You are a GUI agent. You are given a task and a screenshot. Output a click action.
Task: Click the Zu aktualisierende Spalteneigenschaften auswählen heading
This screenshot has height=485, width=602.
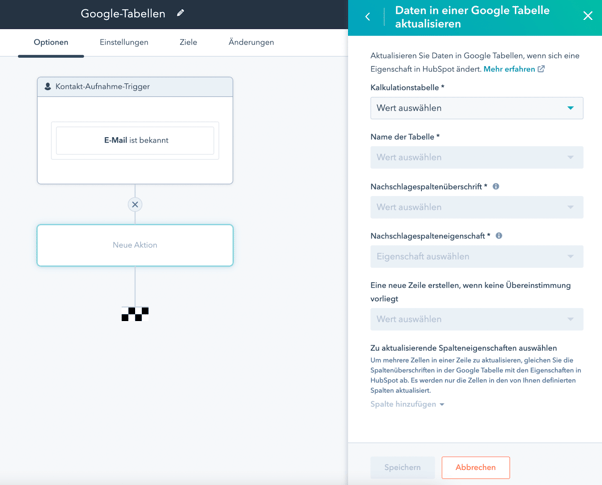click(463, 348)
